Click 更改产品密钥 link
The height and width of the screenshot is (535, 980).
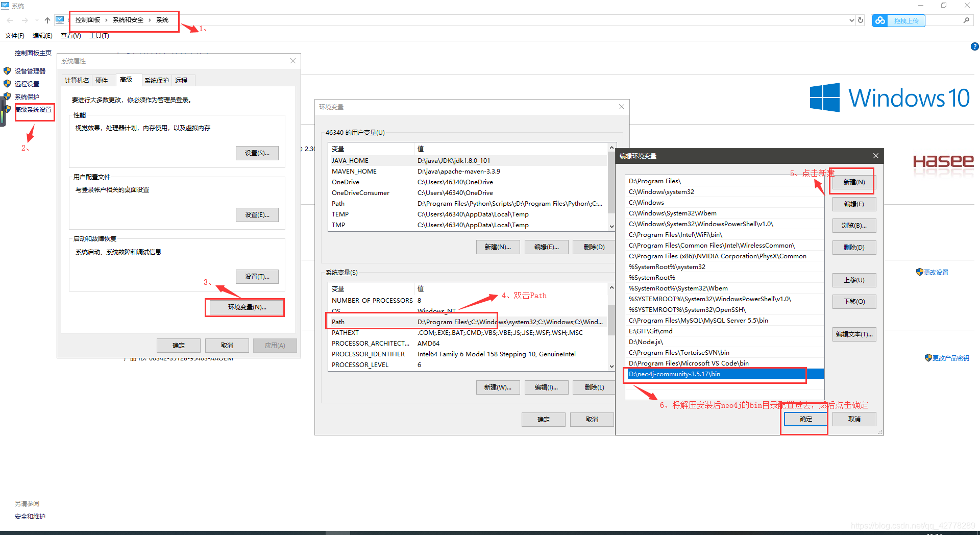click(x=950, y=358)
